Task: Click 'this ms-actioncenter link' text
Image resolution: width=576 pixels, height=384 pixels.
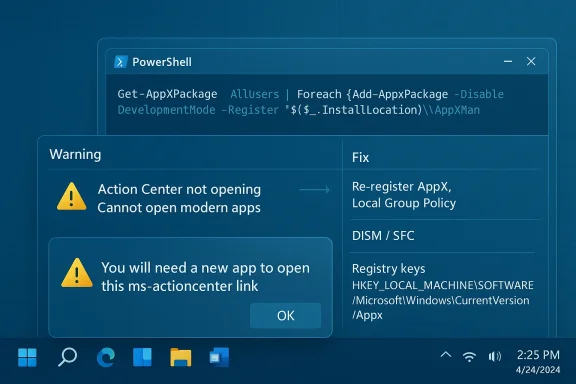Action: pyautogui.click(x=180, y=286)
